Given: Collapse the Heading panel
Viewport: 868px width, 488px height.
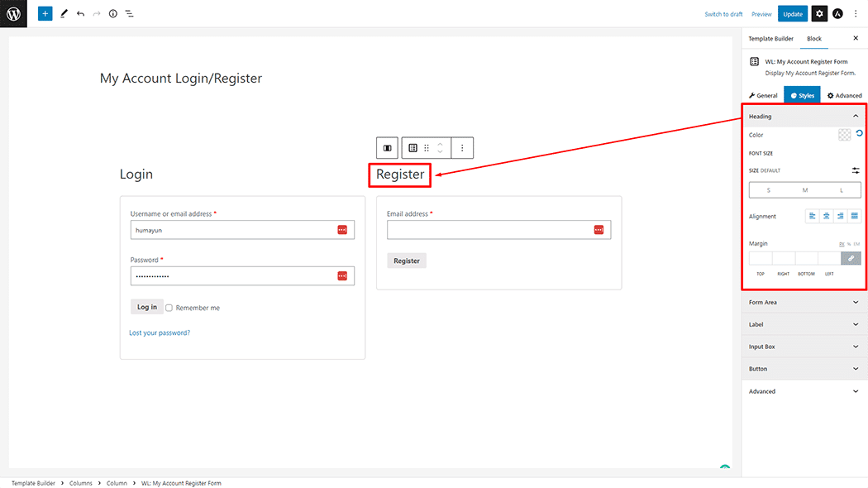Looking at the screenshot, I should coord(856,116).
